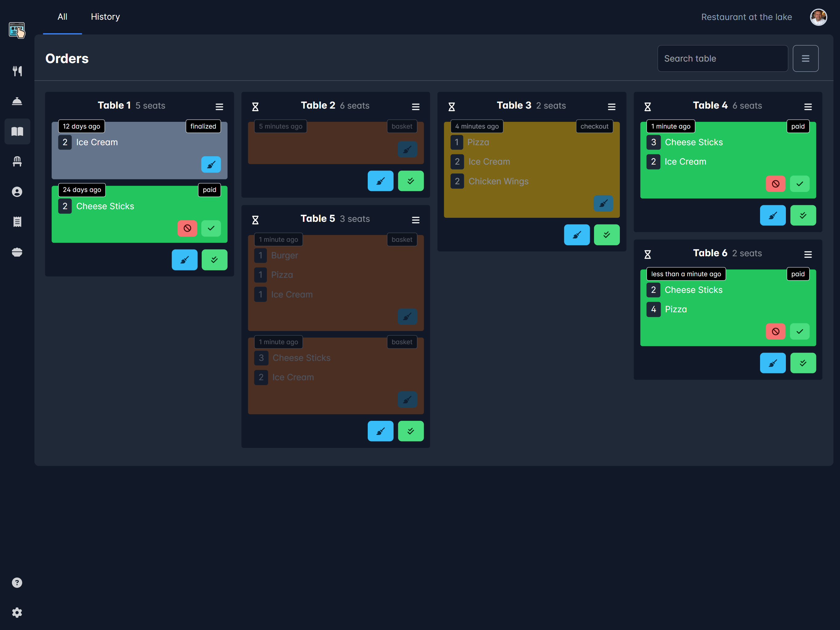840x630 pixels.
Task: Complete all Table 5 orders with double-check
Action: 410,431
